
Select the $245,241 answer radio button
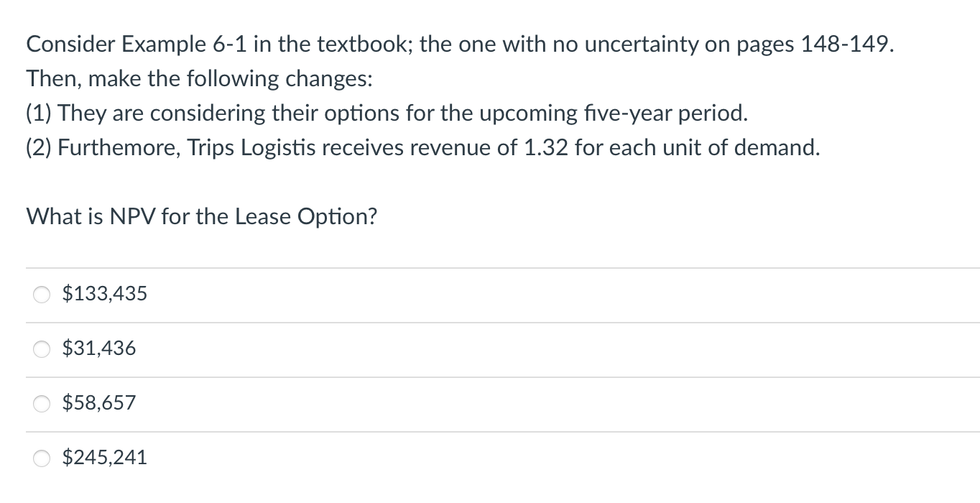click(41, 458)
